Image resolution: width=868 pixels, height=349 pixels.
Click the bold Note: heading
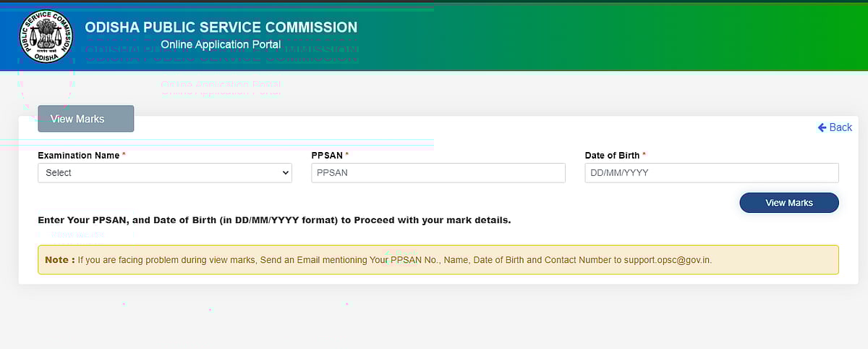60,259
